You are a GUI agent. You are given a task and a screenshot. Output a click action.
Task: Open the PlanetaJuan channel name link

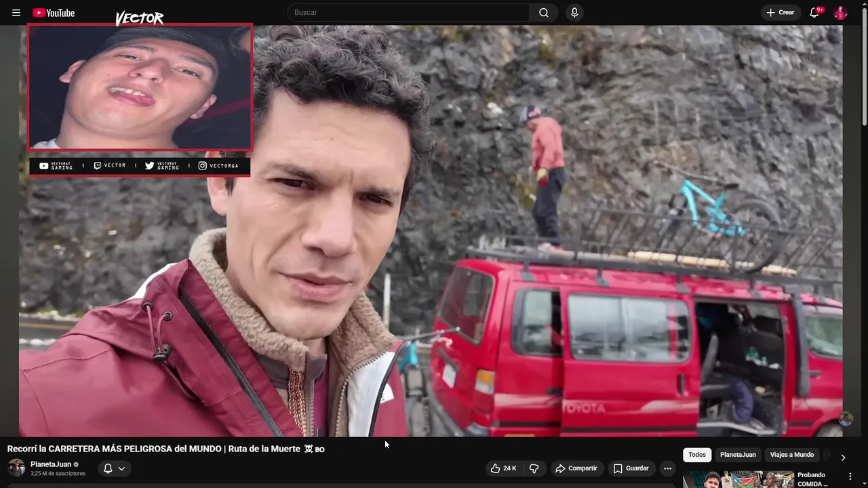coord(51,464)
